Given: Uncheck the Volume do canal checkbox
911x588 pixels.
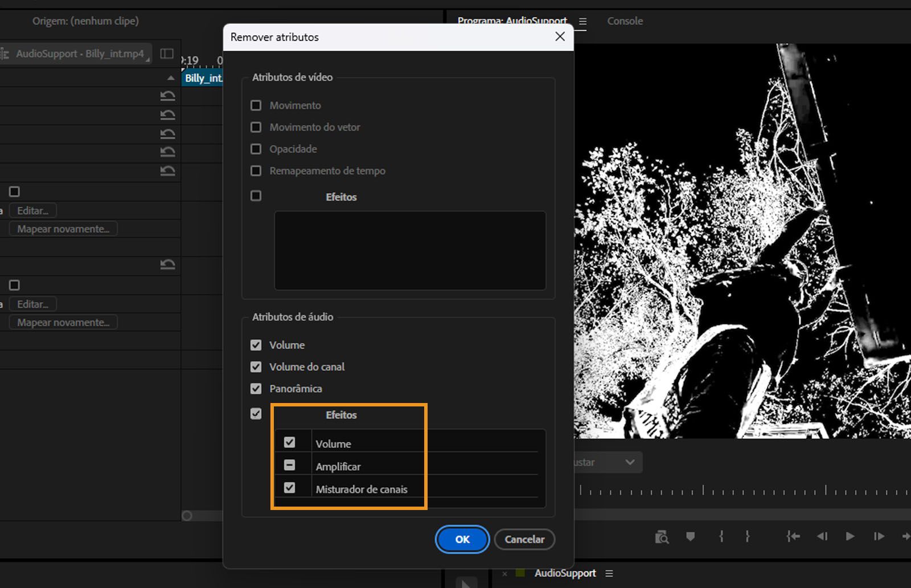Looking at the screenshot, I should (256, 367).
